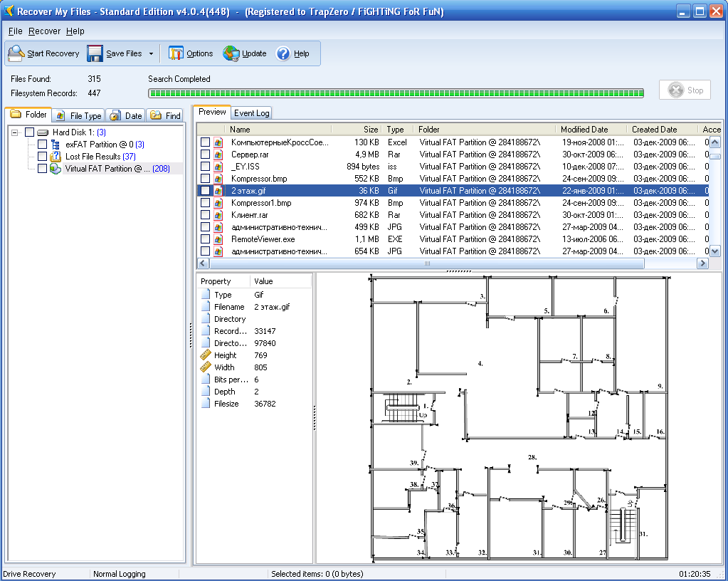Open the Save Files dropdown arrow

pyautogui.click(x=151, y=54)
